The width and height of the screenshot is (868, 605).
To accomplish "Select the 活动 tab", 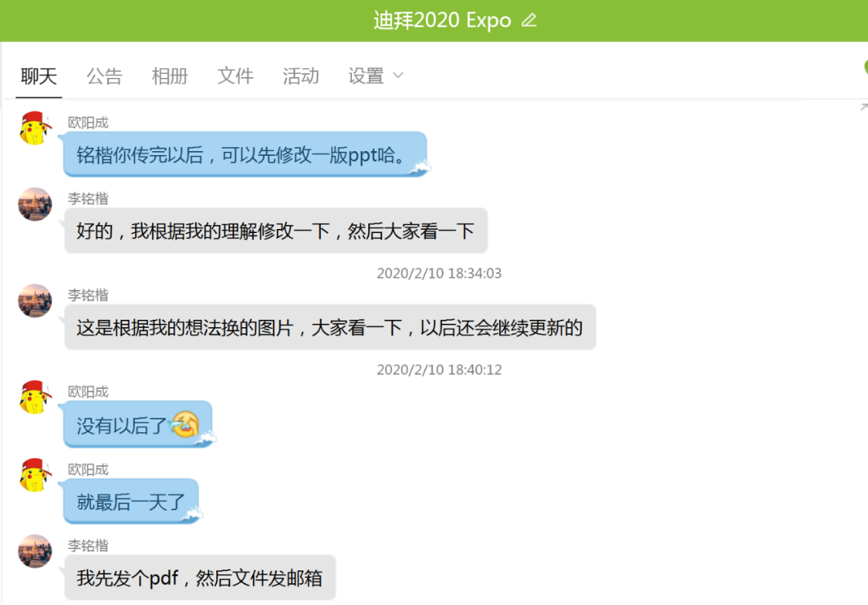I will (x=301, y=76).
